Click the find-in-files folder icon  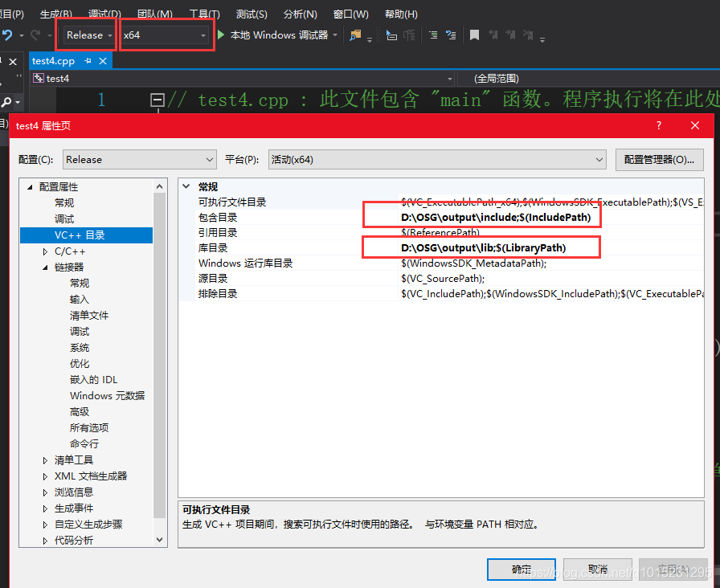pos(355,35)
